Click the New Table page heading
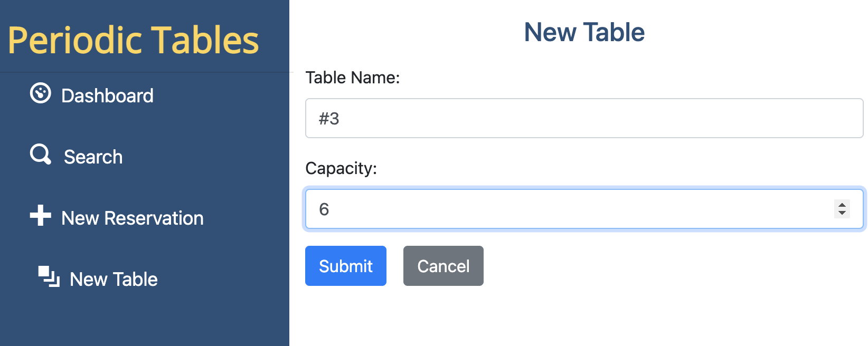Screen dimensions: 868x346 583,32
